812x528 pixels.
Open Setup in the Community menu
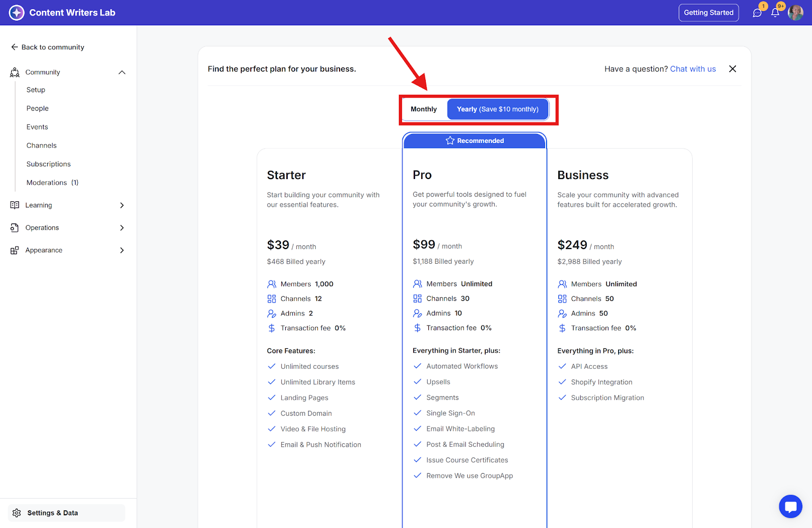36,90
